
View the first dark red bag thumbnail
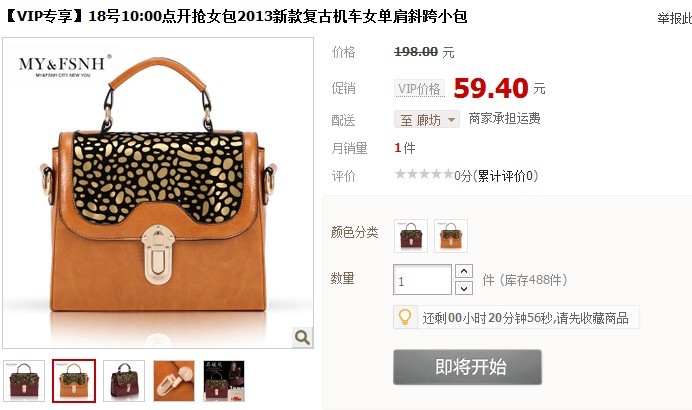coord(24,381)
